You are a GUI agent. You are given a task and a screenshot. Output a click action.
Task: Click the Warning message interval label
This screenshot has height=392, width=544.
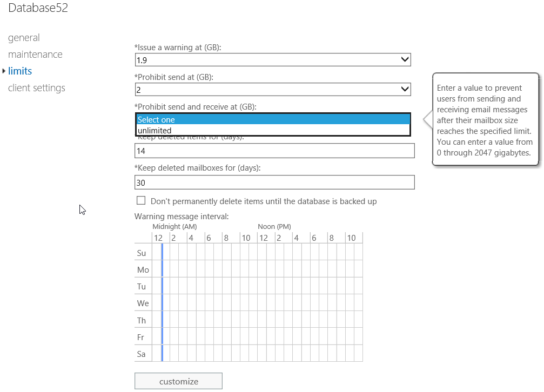pyautogui.click(x=182, y=216)
